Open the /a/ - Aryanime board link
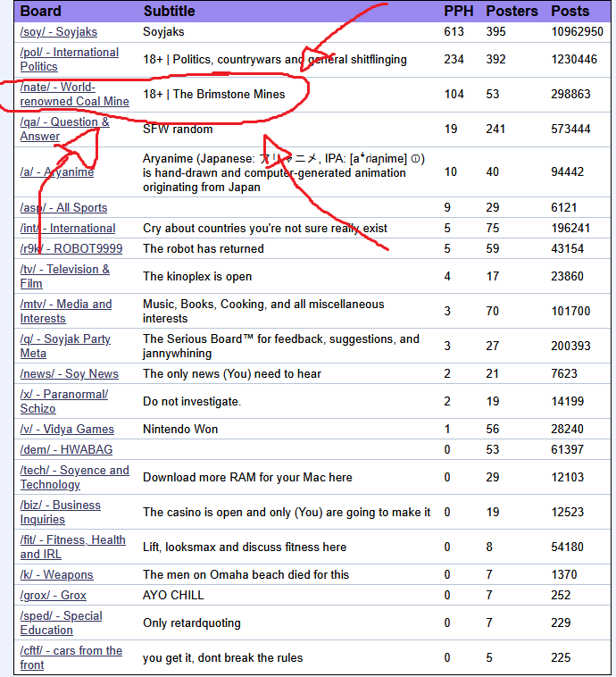 pos(57,171)
